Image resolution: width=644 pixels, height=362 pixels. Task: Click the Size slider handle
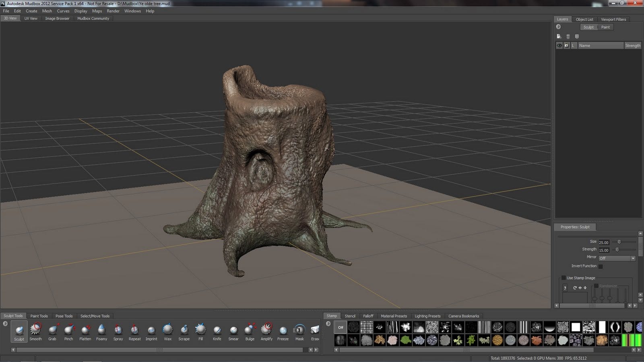(x=619, y=242)
